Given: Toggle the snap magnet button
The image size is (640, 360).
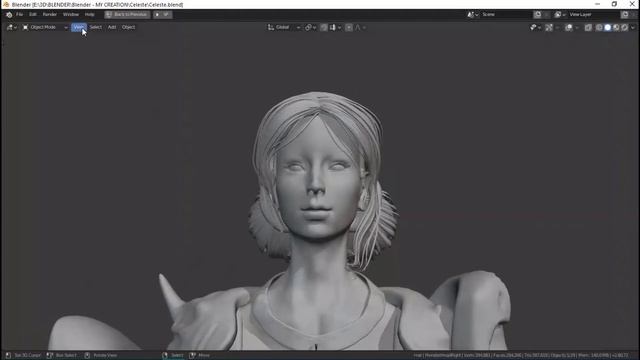Looking at the screenshot, I should pos(324,27).
